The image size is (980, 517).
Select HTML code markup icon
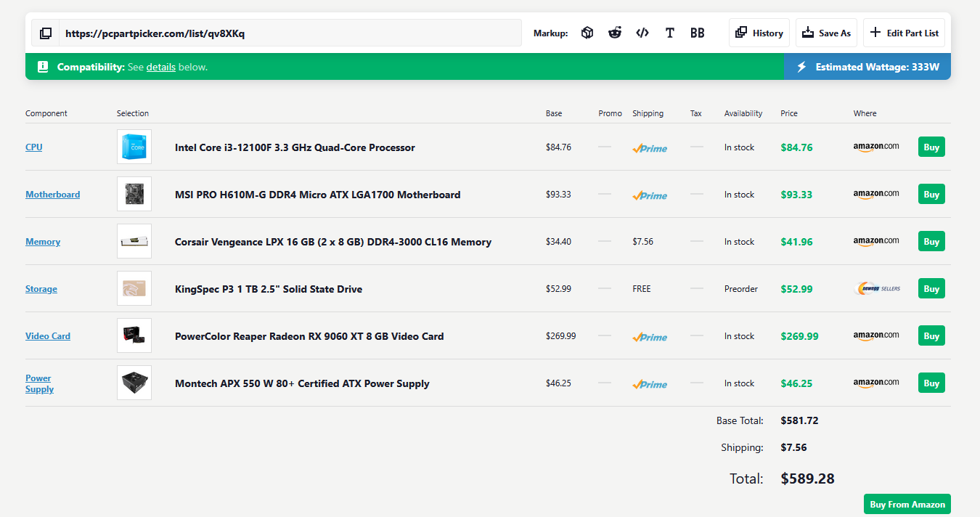coord(642,33)
